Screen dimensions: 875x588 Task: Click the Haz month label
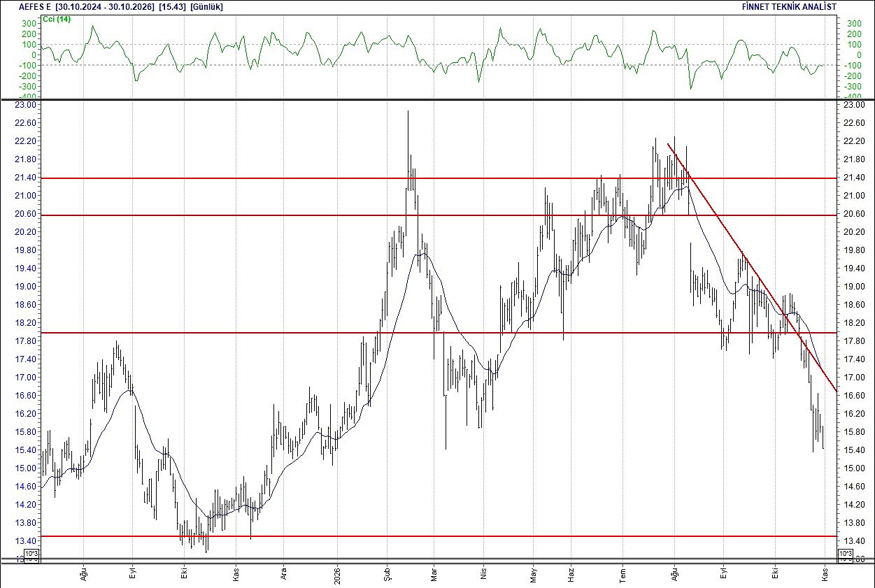571,573
